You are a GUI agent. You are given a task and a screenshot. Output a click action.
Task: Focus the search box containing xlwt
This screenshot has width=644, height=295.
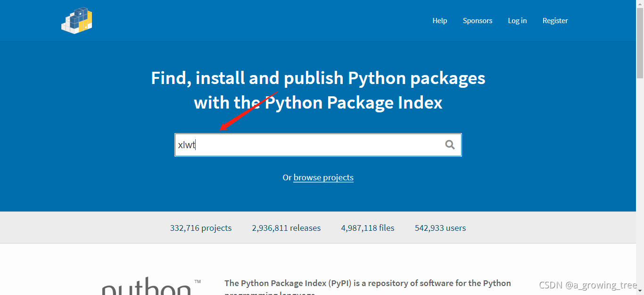(x=318, y=145)
